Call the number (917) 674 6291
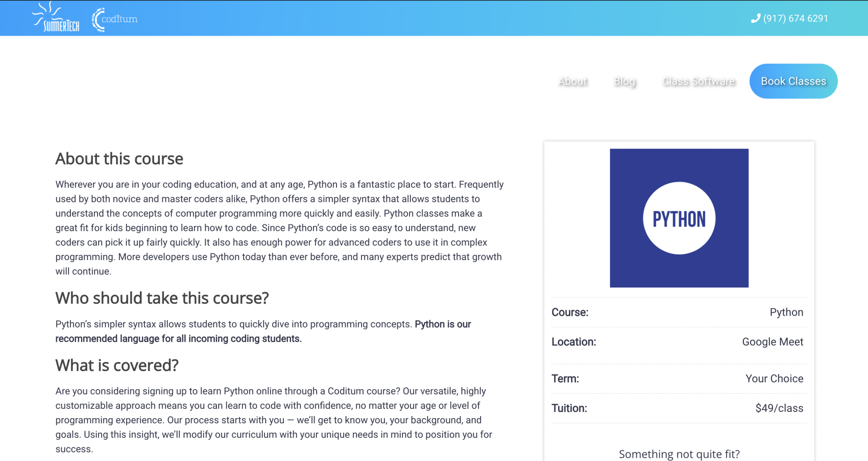868x461 pixels. click(795, 18)
